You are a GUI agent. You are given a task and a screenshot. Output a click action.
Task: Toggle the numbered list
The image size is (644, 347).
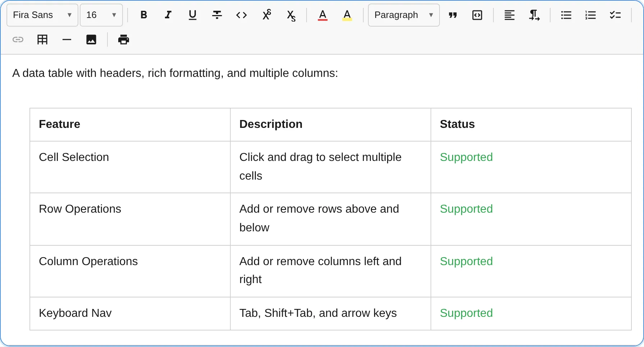[x=590, y=15]
